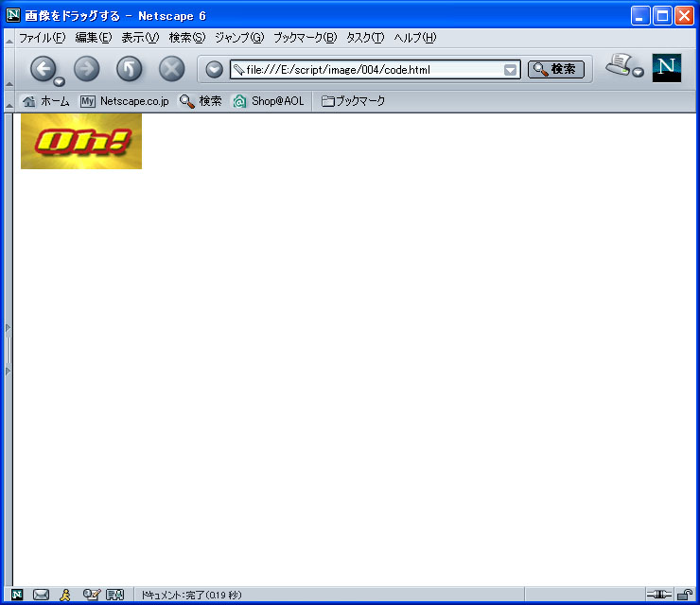Open Address Book from the status bar icon
Screen dimensions: 700x605
(114, 595)
